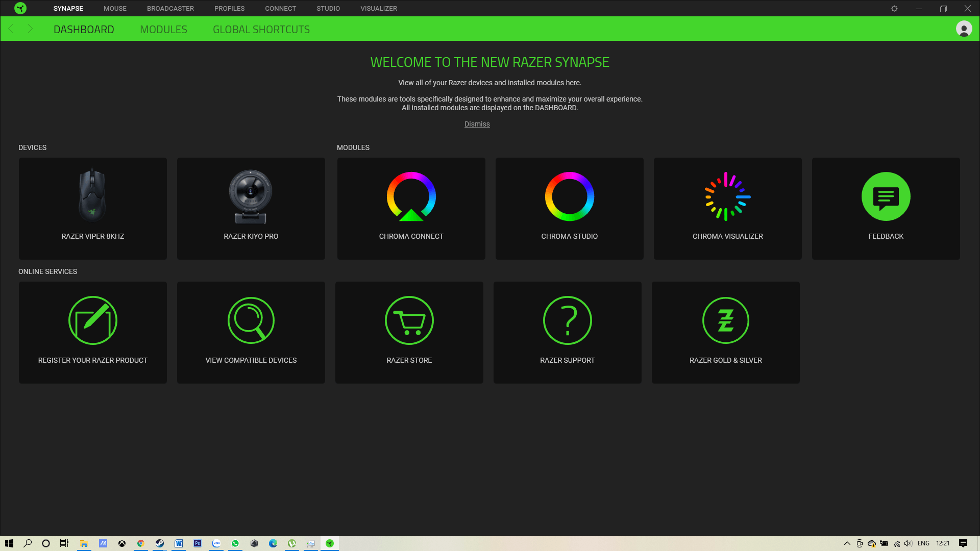The height and width of the screenshot is (551, 980).
Task: Switch to the BROADCASTER top tab
Action: click(170, 9)
